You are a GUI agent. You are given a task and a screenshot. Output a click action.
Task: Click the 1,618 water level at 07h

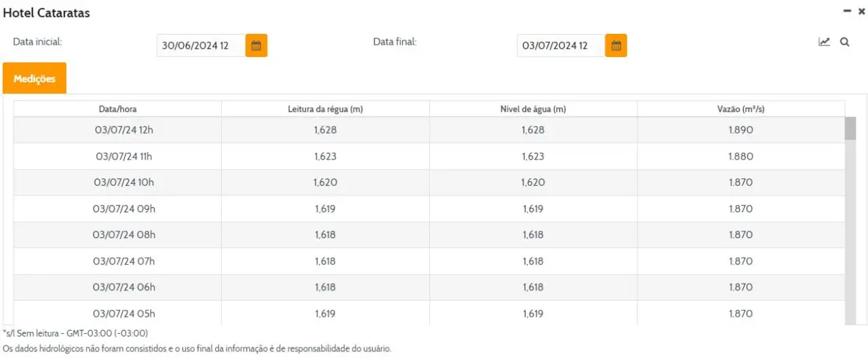(533, 261)
